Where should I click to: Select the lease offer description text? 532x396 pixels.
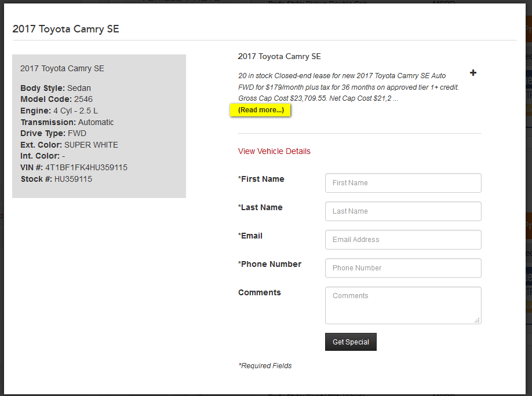click(x=348, y=87)
